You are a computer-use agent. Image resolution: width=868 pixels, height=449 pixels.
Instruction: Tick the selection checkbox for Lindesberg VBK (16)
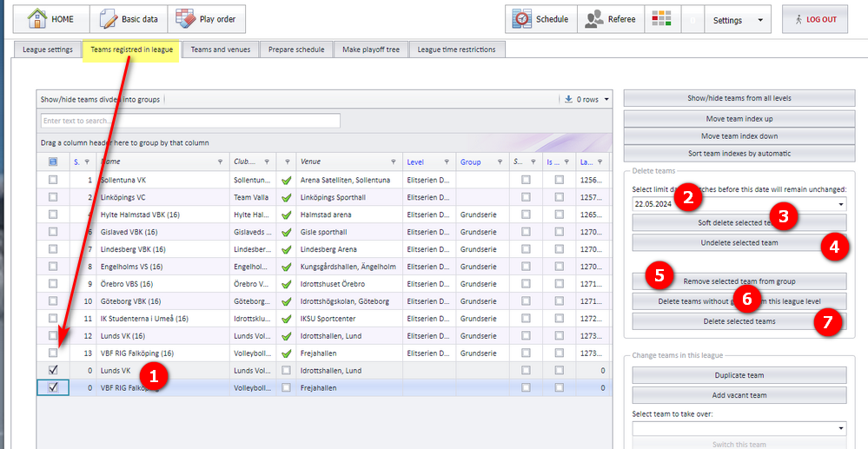[53, 248]
